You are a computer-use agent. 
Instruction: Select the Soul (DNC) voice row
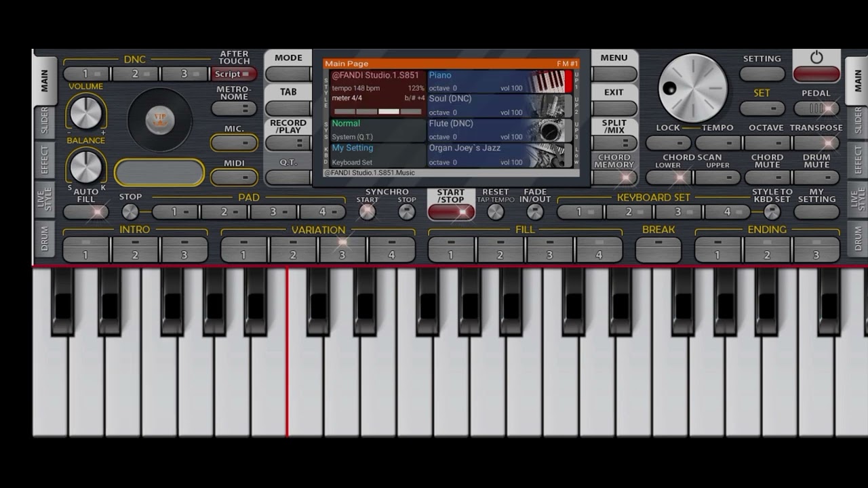[500, 106]
